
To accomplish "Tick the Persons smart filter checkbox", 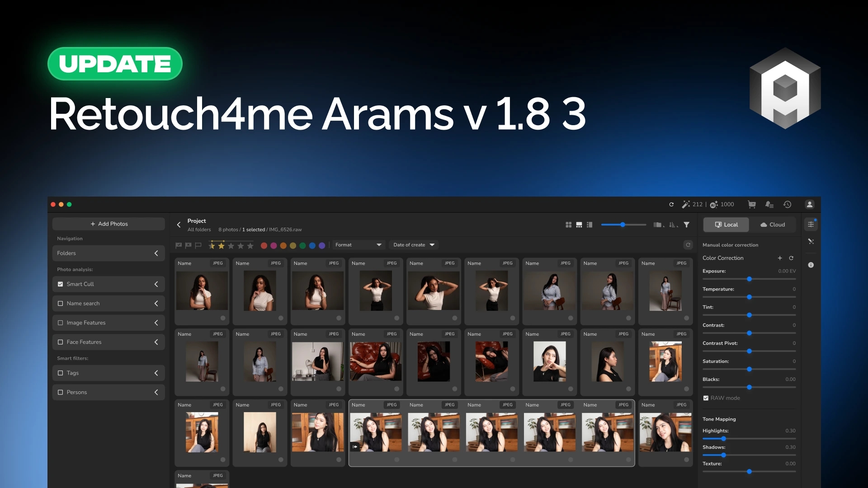I will tap(61, 392).
